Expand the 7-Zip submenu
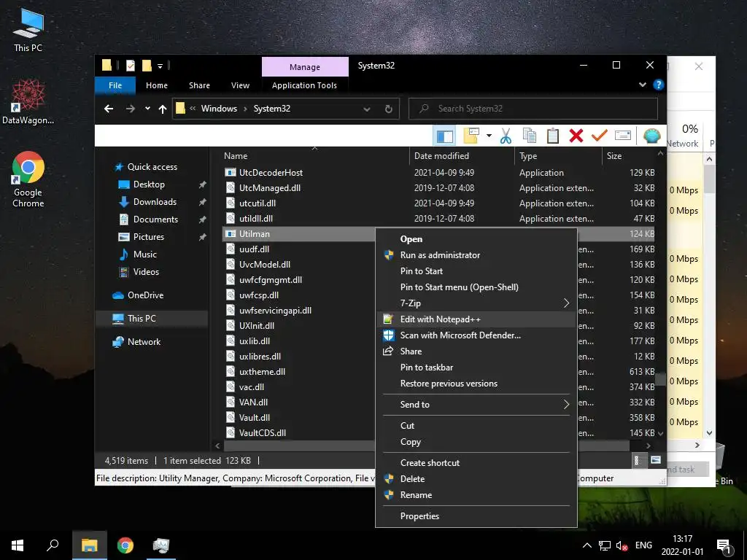This screenshot has width=747, height=560. coord(476,303)
